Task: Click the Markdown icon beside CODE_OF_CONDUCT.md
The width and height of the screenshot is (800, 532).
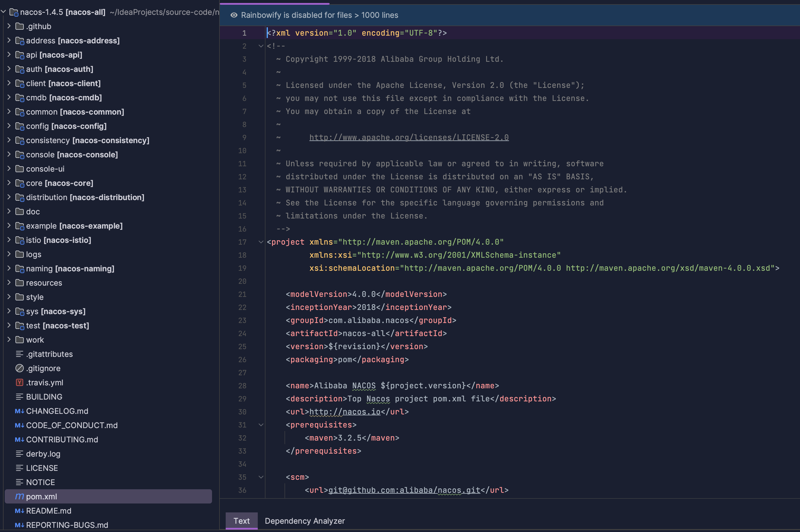Action: pyautogui.click(x=20, y=425)
